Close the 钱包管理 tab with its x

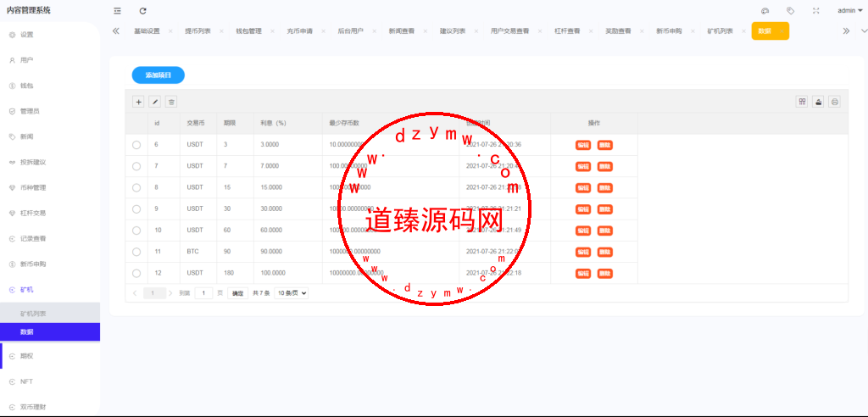pyautogui.click(x=272, y=31)
